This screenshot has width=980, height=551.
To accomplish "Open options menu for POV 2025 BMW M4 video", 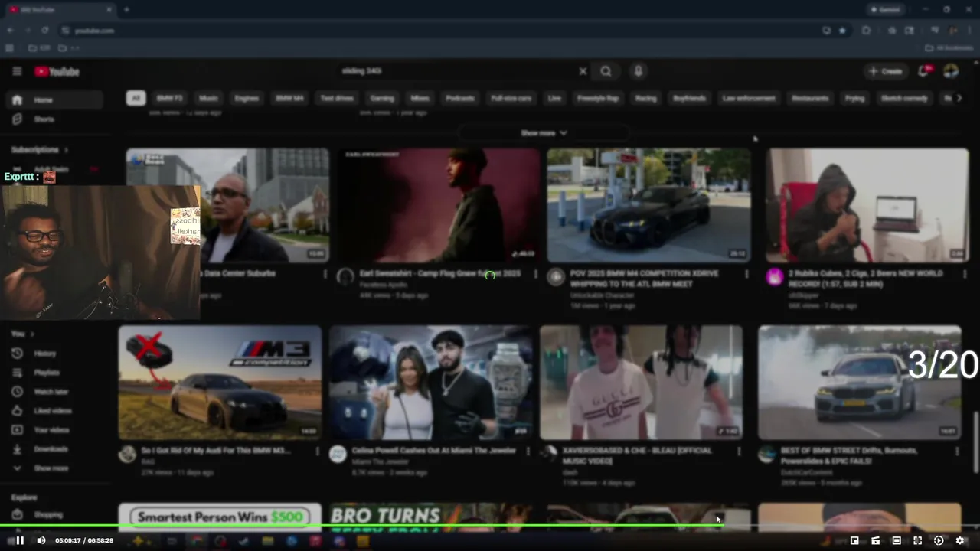I will (x=746, y=274).
